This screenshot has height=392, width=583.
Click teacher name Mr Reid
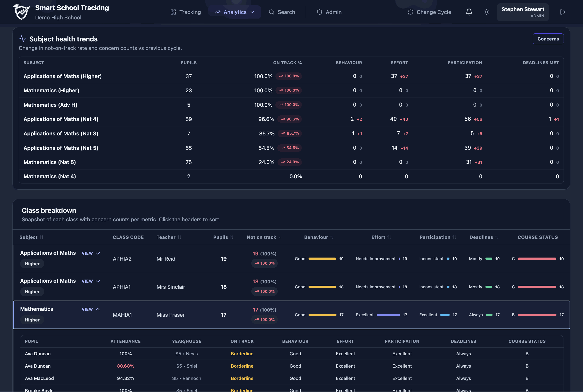(166, 259)
